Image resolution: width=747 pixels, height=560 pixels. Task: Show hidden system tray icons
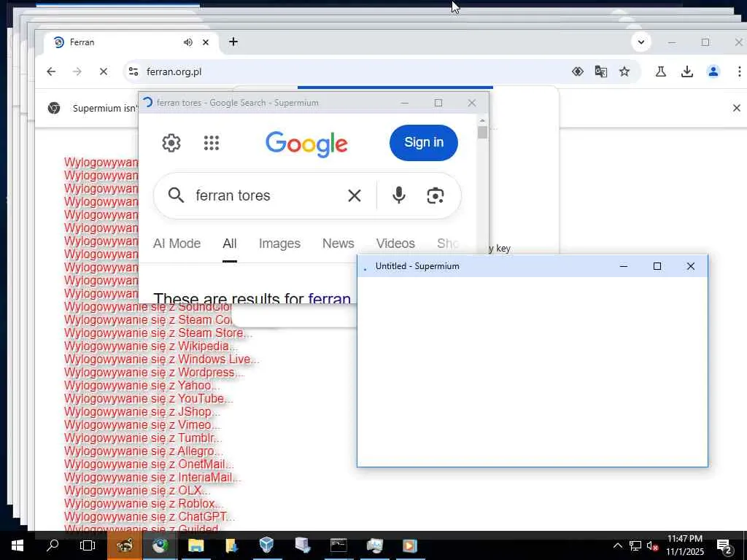pos(617,545)
